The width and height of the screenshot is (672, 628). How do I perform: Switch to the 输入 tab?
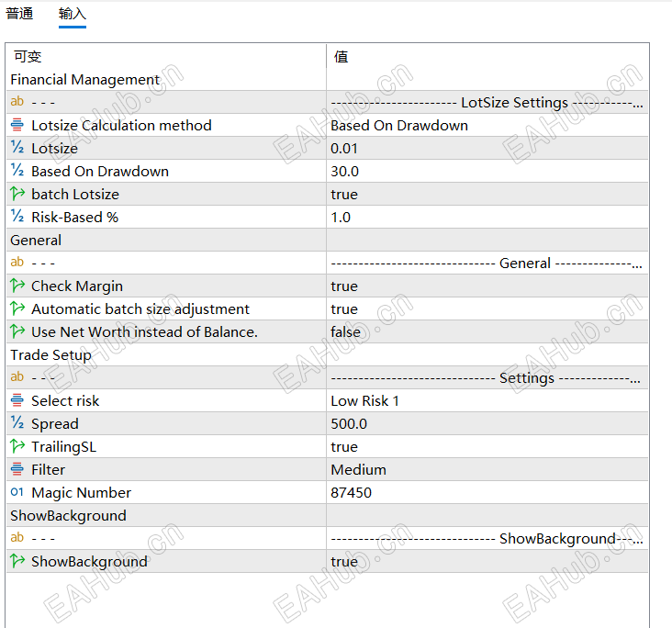pos(73,14)
